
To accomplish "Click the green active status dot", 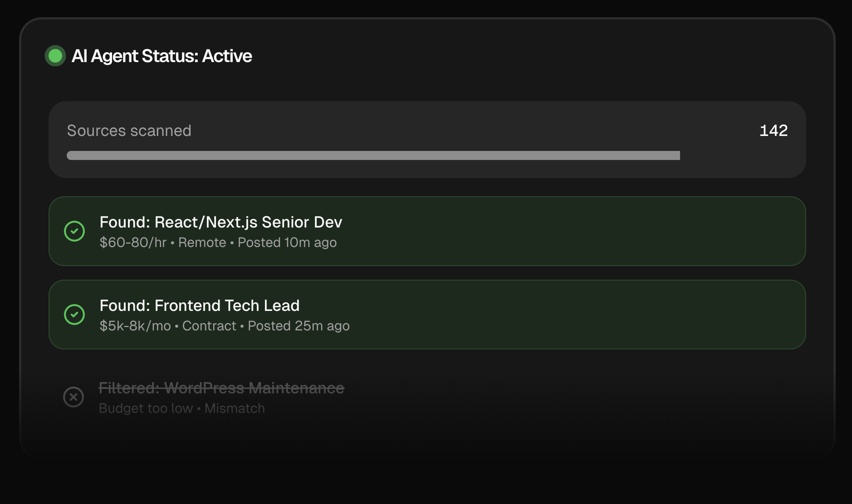I will (x=55, y=56).
